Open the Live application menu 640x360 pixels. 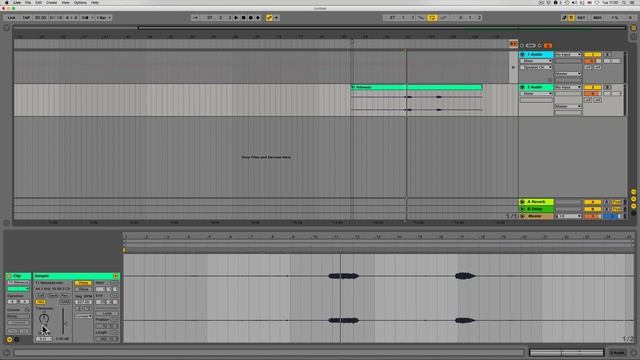17,2
